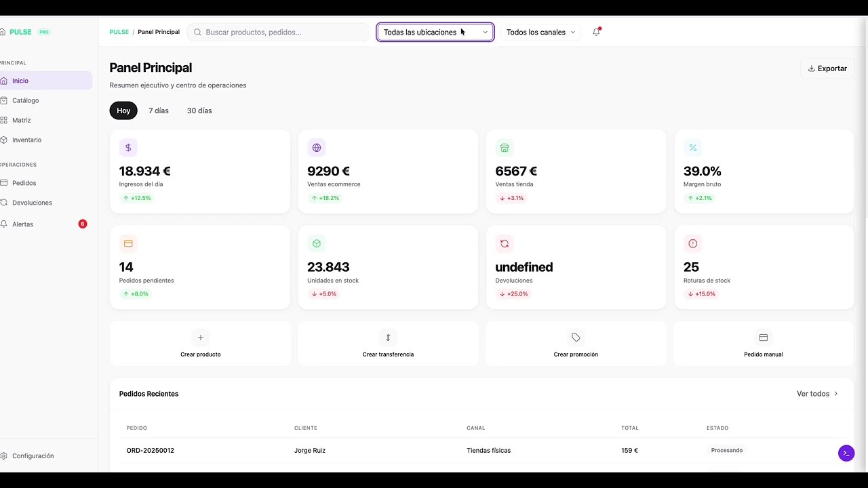Click the 18.934 € revenue value

point(145,171)
